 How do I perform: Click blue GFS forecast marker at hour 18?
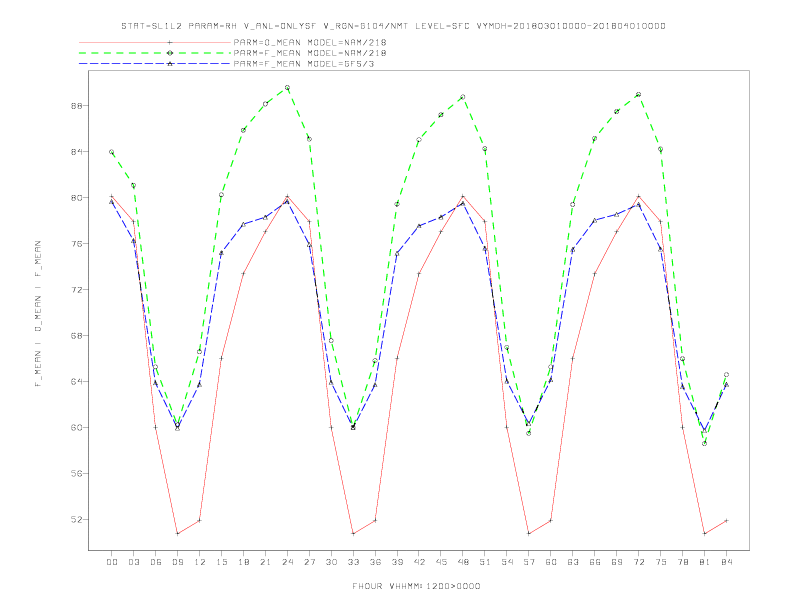click(x=243, y=224)
